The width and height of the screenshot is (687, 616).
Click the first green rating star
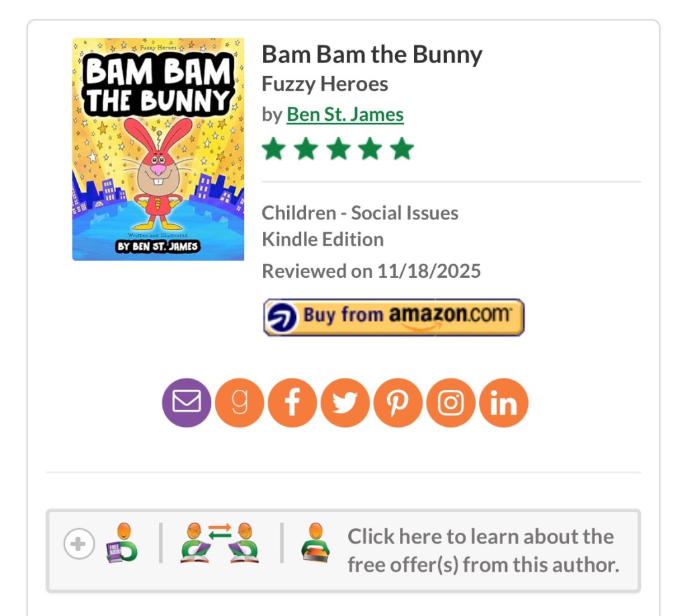pos(274,149)
